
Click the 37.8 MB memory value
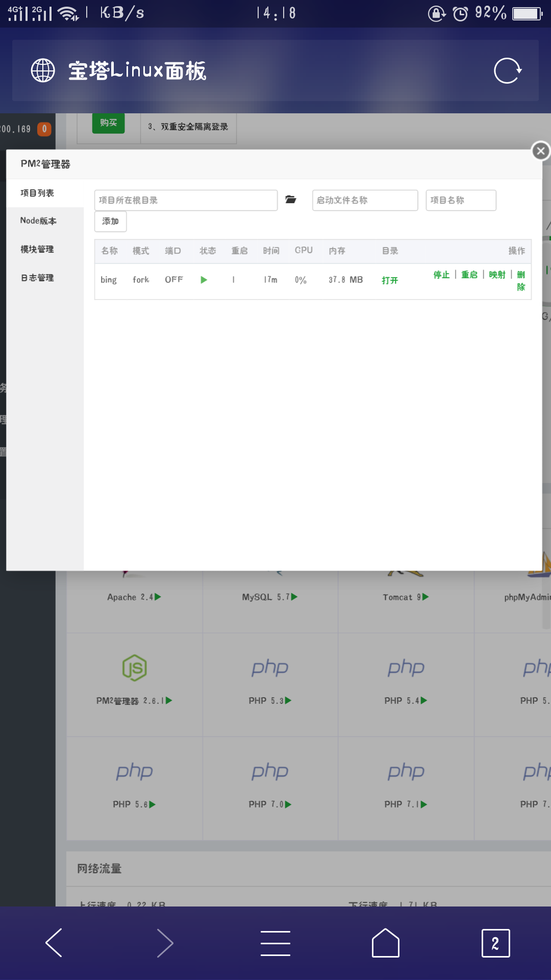tap(346, 280)
